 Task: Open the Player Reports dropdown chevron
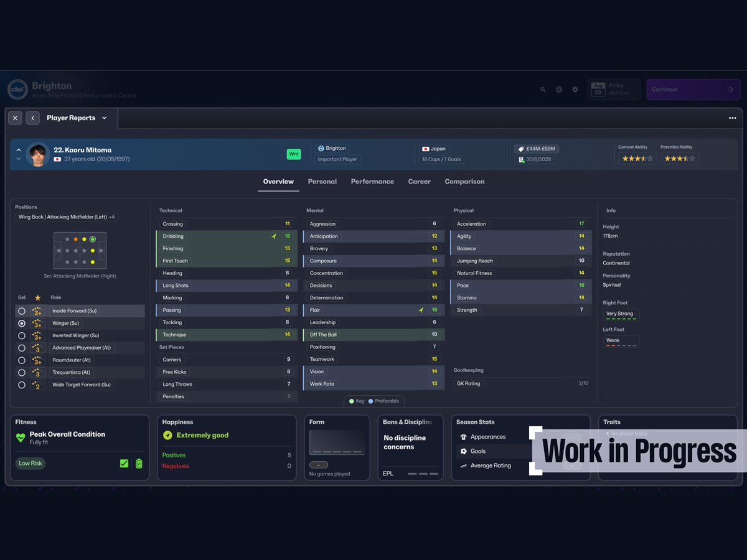[x=104, y=118]
